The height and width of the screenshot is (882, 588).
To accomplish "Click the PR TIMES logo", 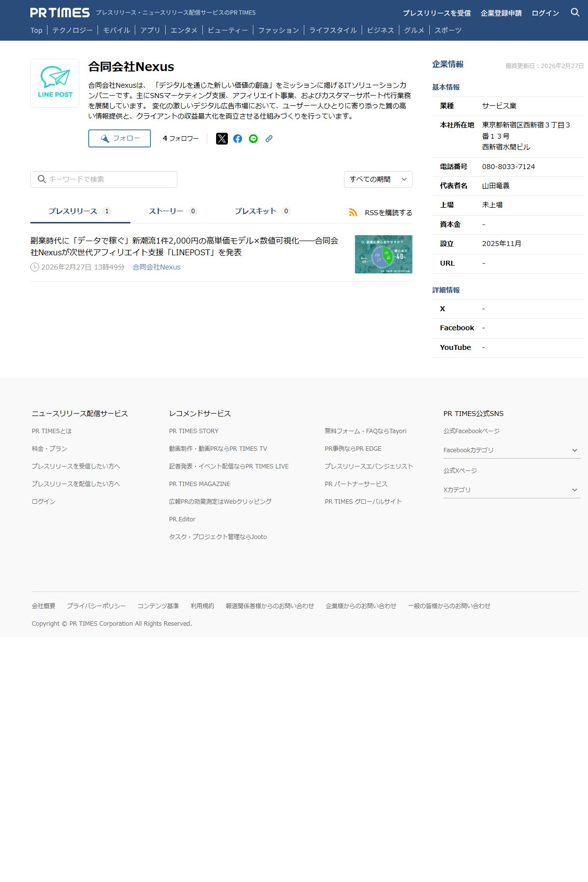I will [x=60, y=13].
